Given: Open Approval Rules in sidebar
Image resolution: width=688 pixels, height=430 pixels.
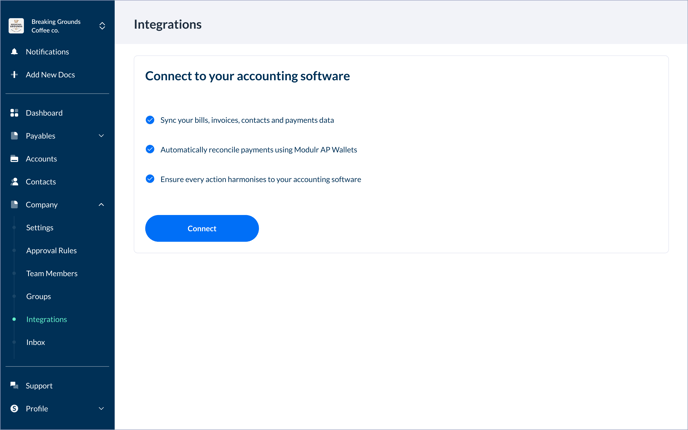Looking at the screenshot, I should (x=51, y=251).
